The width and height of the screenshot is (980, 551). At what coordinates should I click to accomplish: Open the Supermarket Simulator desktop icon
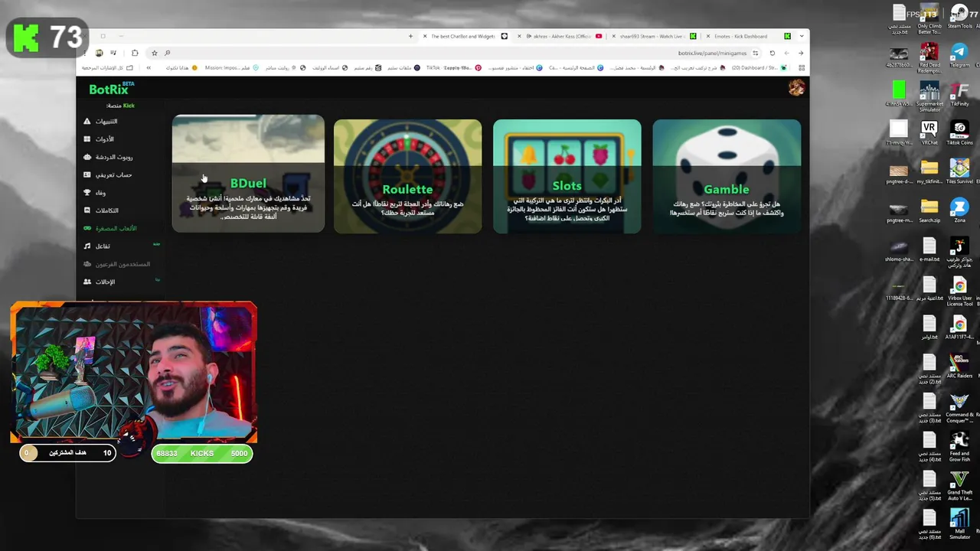[x=929, y=96]
